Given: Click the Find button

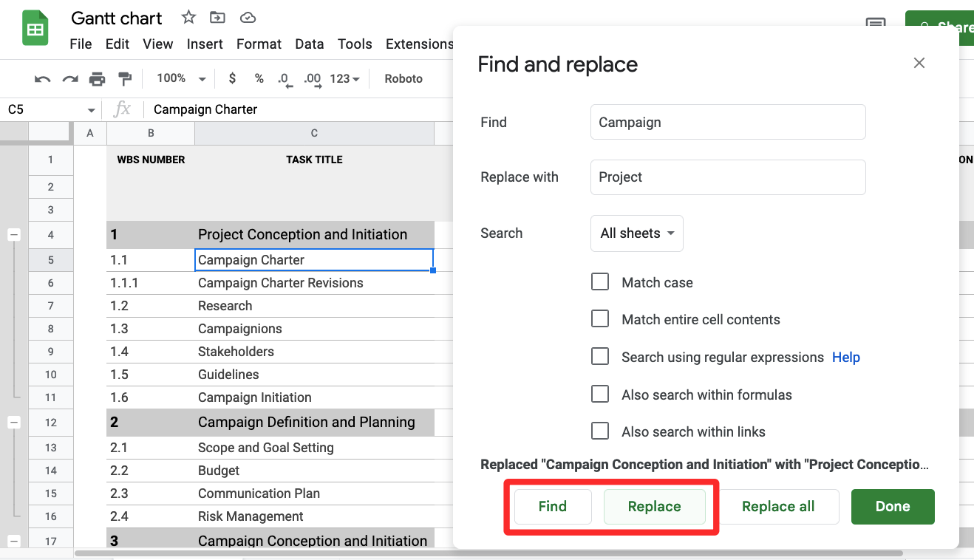Looking at the screenshot, I should tap(553, 507).
